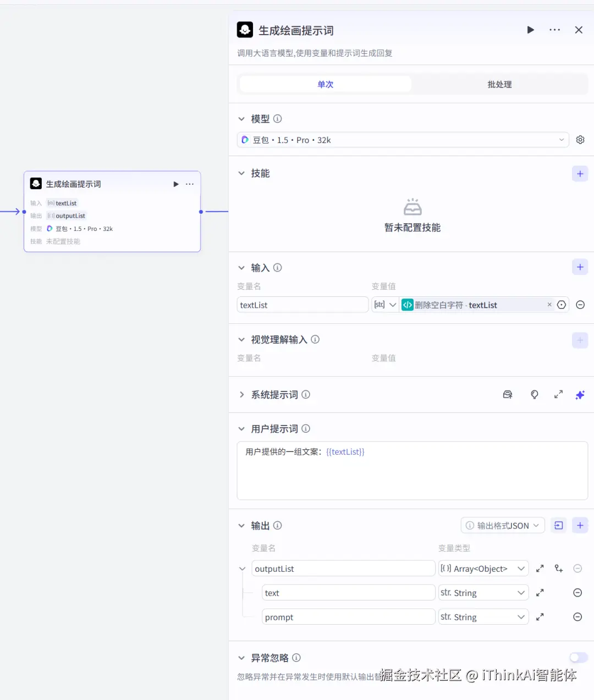Run the node with panel play button

pyautogui.click(x=530, y=30)
